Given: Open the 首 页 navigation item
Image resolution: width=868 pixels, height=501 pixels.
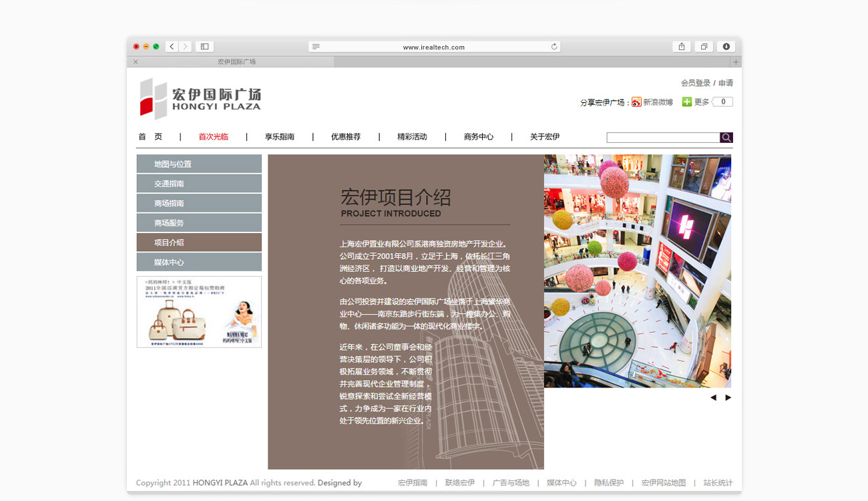Looking at the screenshot, I should (150, 137).
